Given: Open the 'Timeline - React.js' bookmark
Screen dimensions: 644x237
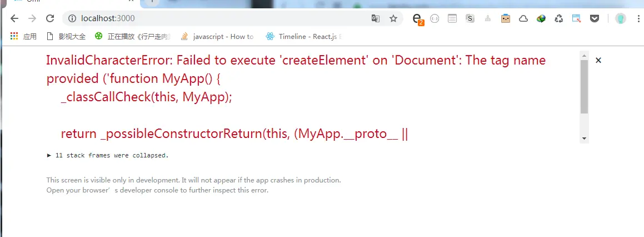Looking at the screenshot, I should pos(304,36).
